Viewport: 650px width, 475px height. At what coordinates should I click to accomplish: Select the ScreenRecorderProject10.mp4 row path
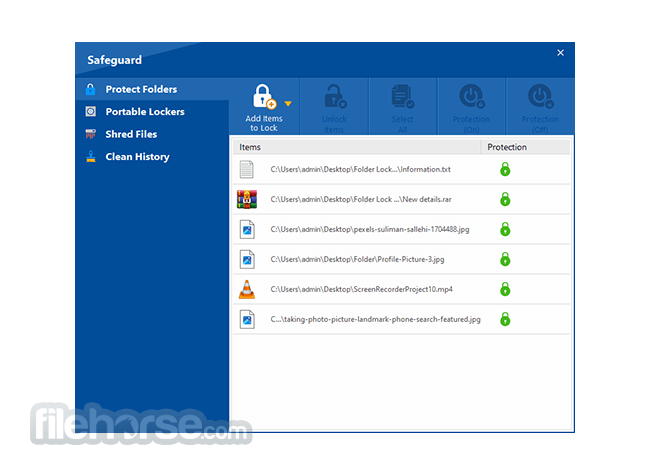coord(361,289)
